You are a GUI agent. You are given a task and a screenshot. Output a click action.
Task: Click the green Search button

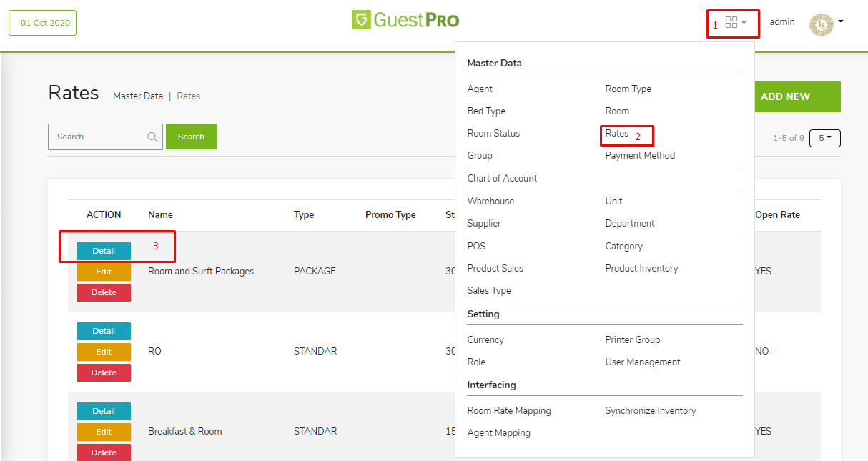click(191, 137)
